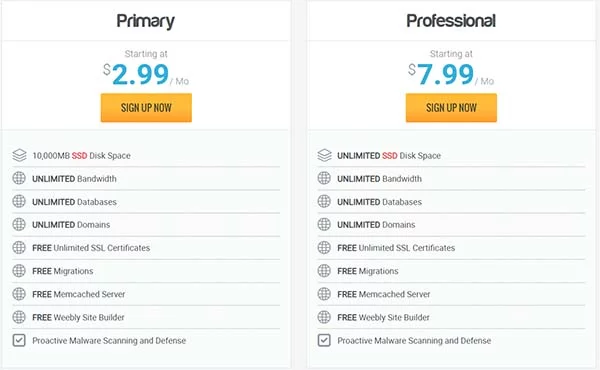The image size is (600, 370).
Task: Click globe icon by Professional Weebly Site Builder
Action: point(324,317)
